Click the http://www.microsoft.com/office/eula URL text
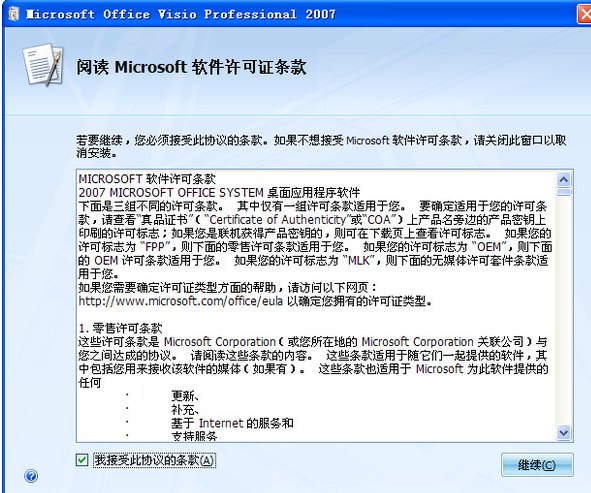 pyautogui.click(x=181, y=302)
